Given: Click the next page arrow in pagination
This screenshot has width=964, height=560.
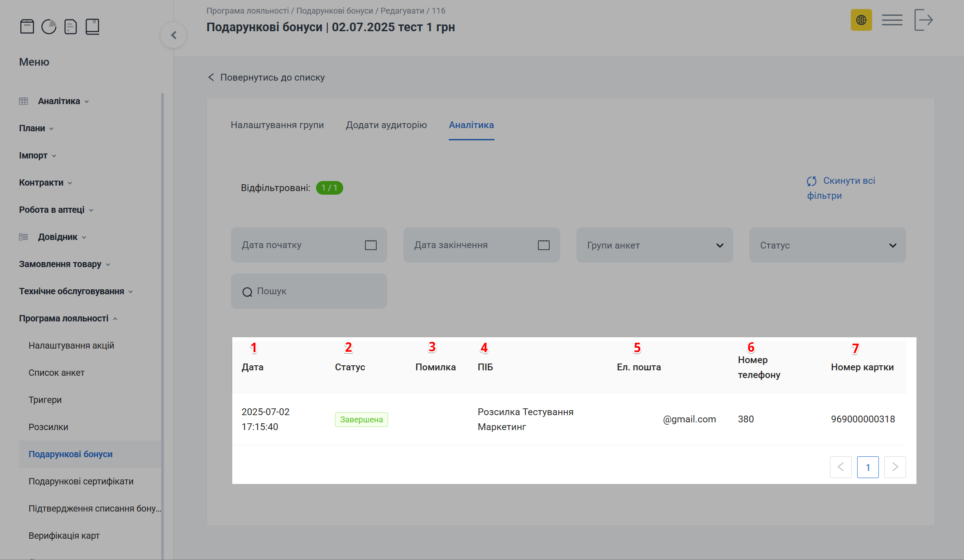Looking at the screenshot, I should (895, 467).
